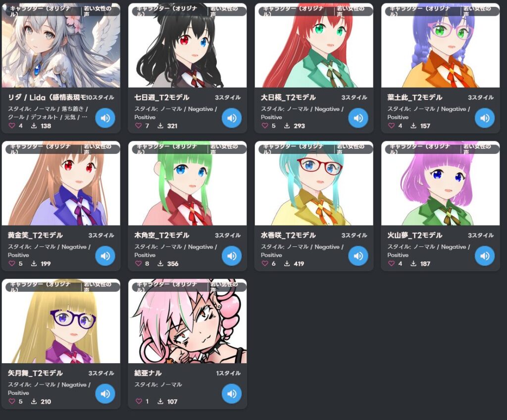Image resolution: width=507 pixels, height=420 pixels.
Task: Download the 矢月舞_T2モデル via download icon
Action: (34, 401)
